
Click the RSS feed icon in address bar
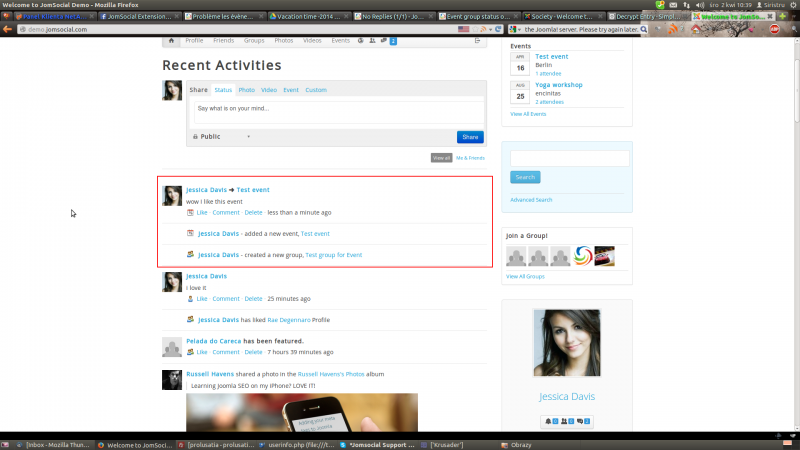(x=483, y=30)
